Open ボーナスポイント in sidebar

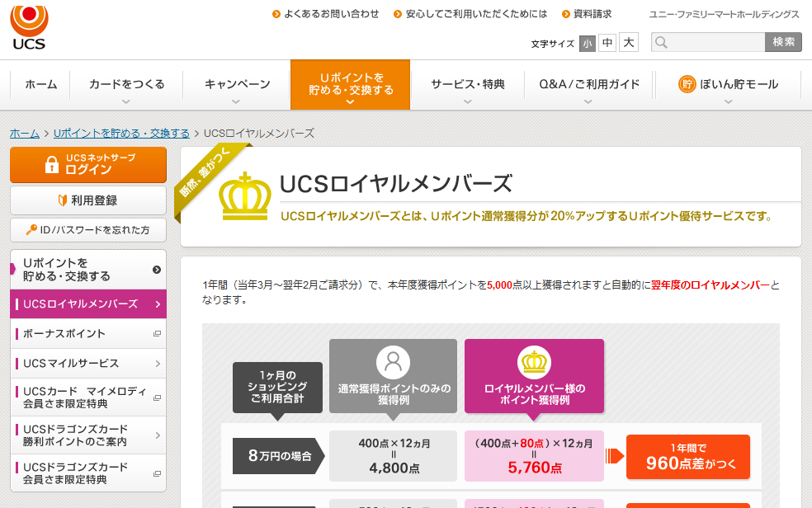tap(88, 334)
